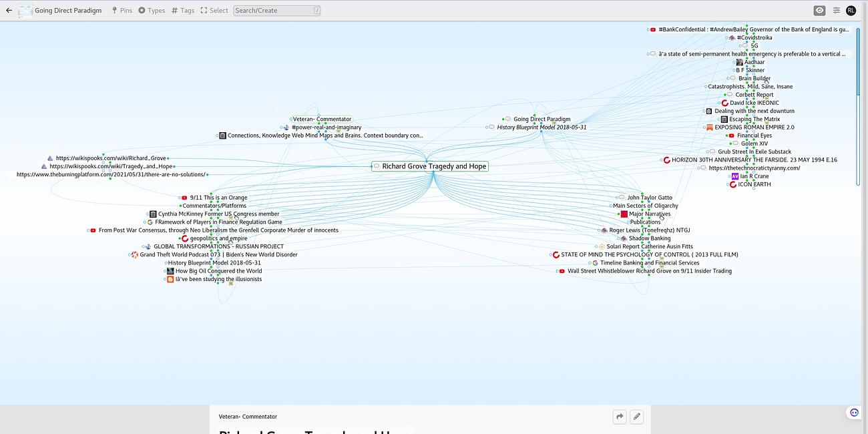The height and width of the screenshot is (434, 868).
Task: Activate the Select tool
Action: tap(214, 11)
